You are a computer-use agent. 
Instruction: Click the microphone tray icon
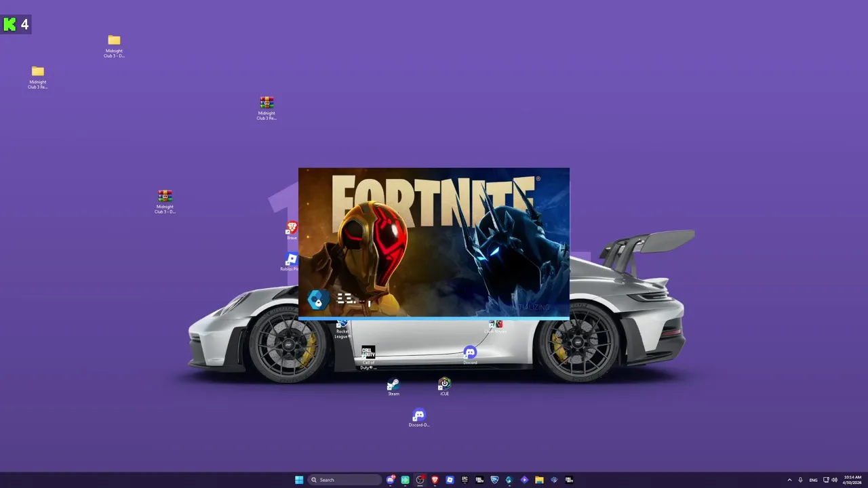point(801,480)
